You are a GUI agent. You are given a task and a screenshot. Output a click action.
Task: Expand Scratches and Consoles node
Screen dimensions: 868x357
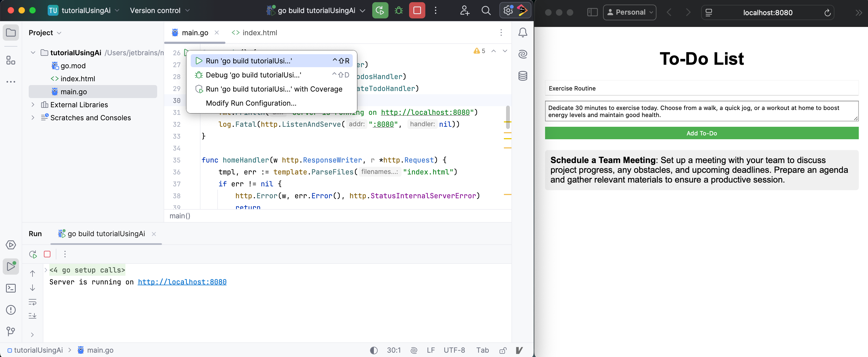pyautogui.click(x=33, y=118)
